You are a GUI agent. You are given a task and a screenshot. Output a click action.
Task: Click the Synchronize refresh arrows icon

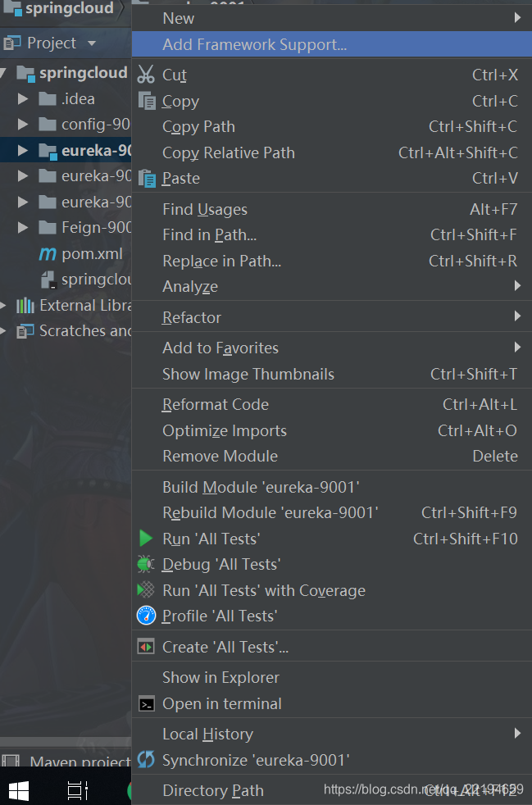click(x=146, y=759)
